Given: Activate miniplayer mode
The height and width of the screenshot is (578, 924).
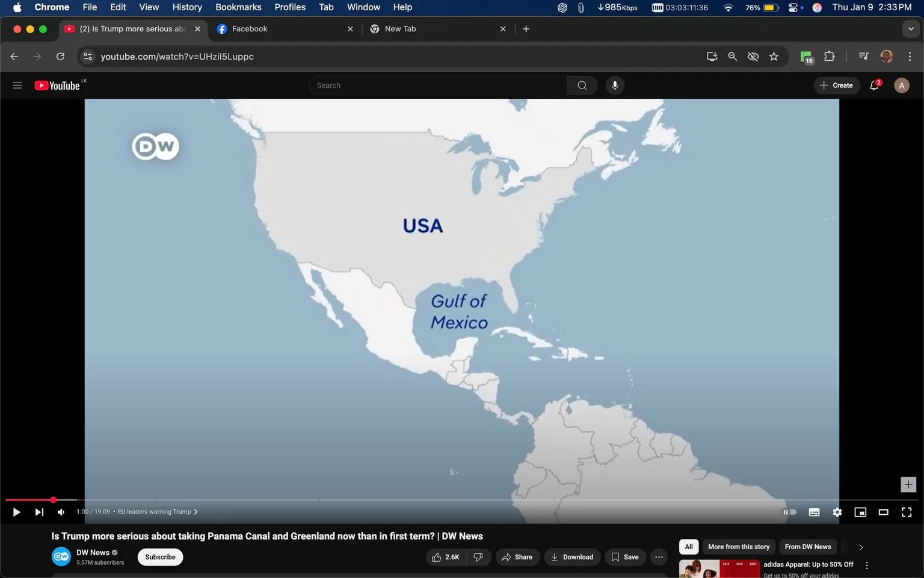Looking at the screenshot, I should pos(860,512).
